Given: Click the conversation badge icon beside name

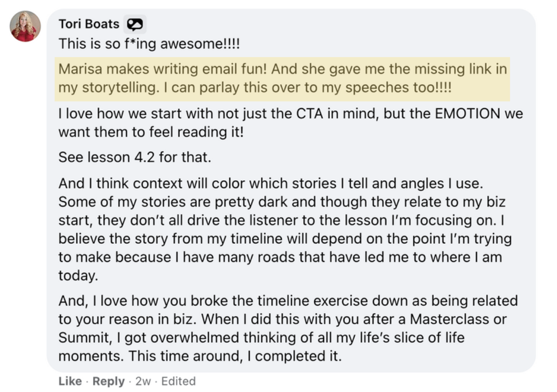Looking at the screenshot, I should tap(135, 25).
